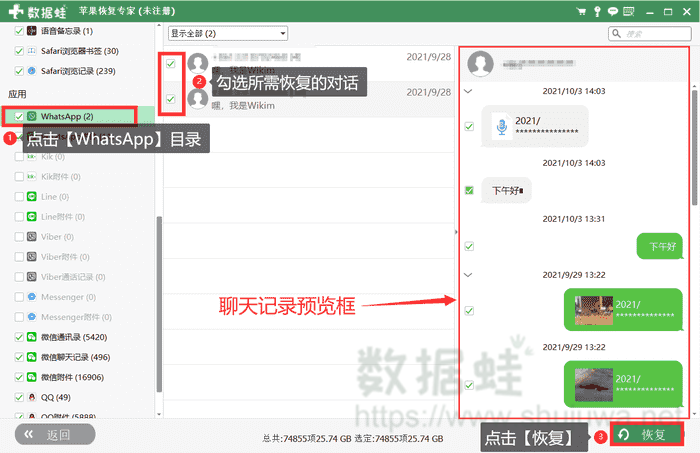Click the WhatsApp app icon in sidebar
The height and width of the screenshot is (453, 700).
click(33, 117)
